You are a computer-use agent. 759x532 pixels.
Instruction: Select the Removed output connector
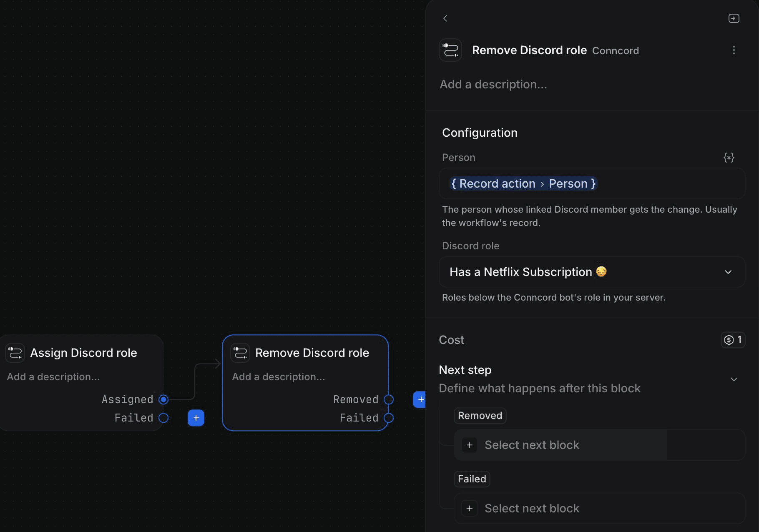(x=389, y=399)
